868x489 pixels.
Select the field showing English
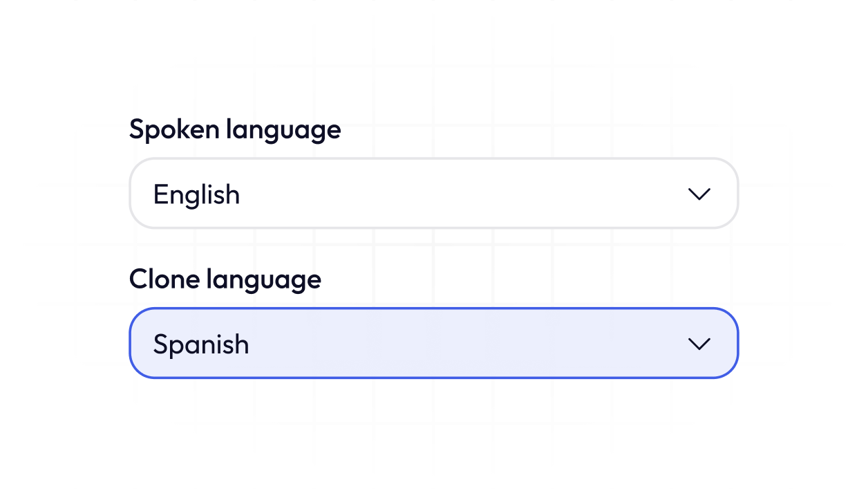[433, 194]
